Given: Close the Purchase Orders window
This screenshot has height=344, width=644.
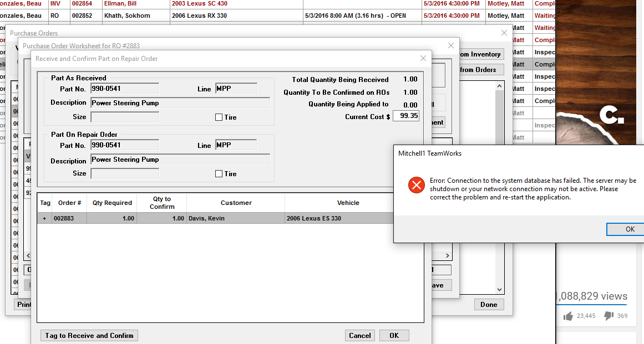Looking at the screenshot, I should (x=504, y=33).
